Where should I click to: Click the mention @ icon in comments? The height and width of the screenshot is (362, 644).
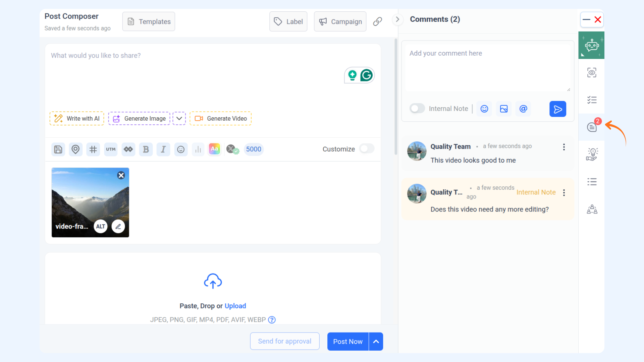coord(523,109)
